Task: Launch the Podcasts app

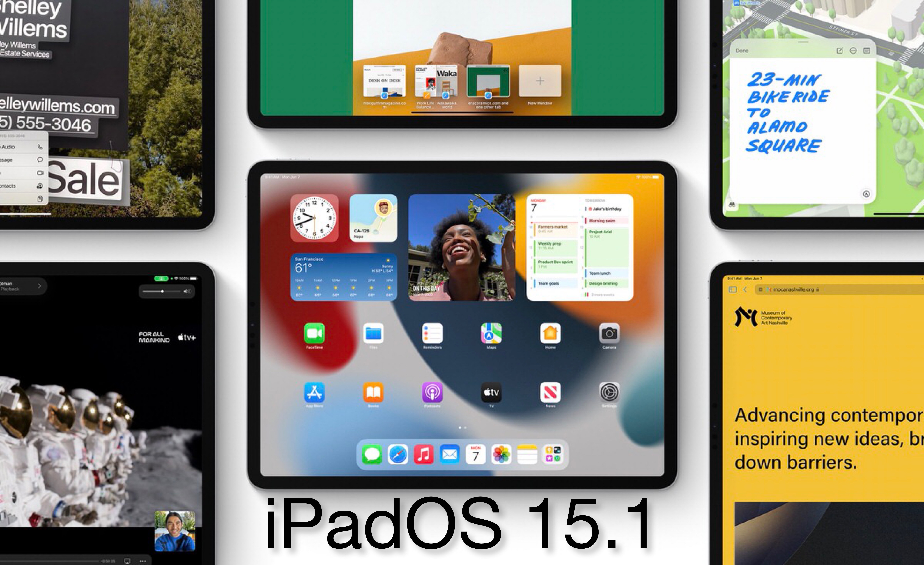Action: pyautogui.click(x=432, y=392)
